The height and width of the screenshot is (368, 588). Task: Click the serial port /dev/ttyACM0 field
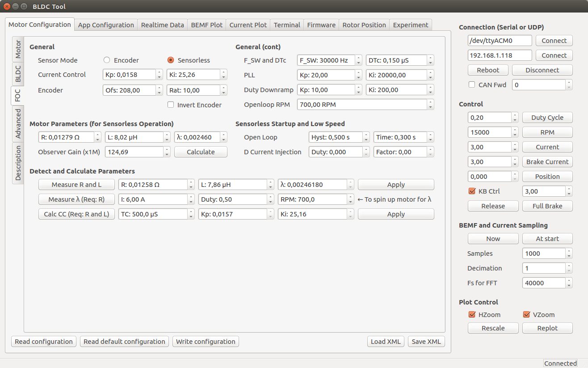pyautogui.click(x=500, y=41)
